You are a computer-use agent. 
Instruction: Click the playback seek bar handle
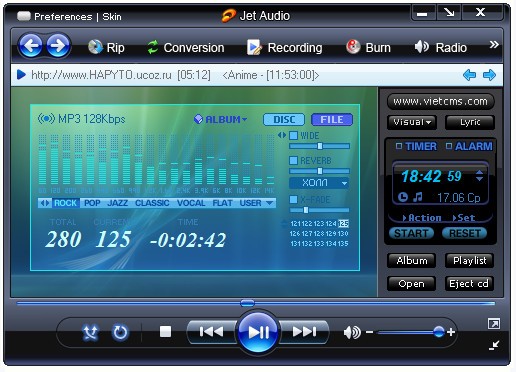247,303
